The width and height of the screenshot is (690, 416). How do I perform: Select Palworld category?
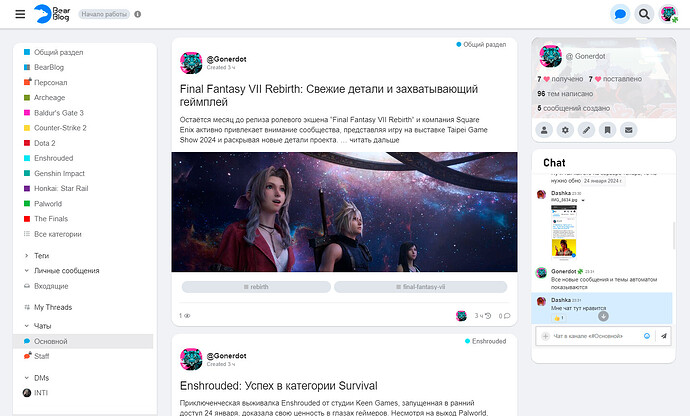click(x=48, y=204)
